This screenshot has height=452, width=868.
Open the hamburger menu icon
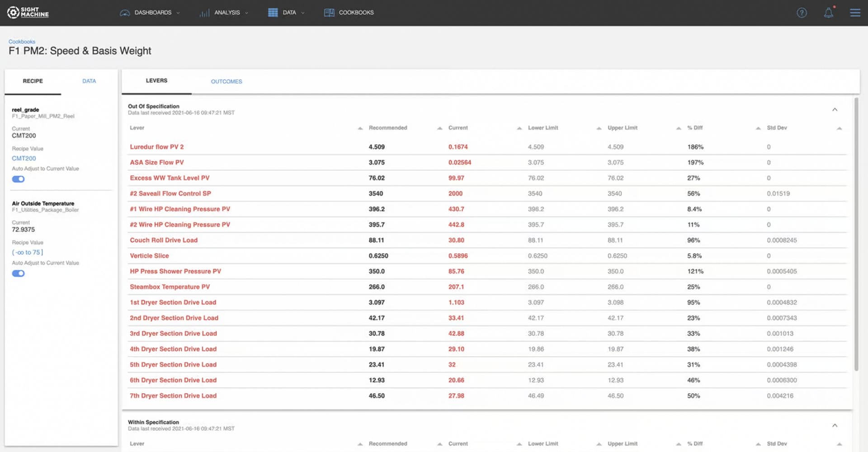[855, 13]
